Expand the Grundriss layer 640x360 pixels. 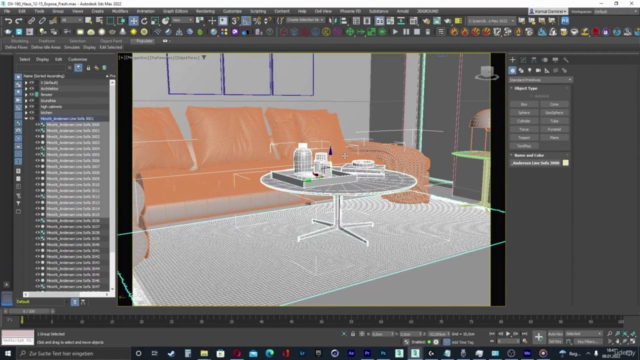click(x=26, y=100)
